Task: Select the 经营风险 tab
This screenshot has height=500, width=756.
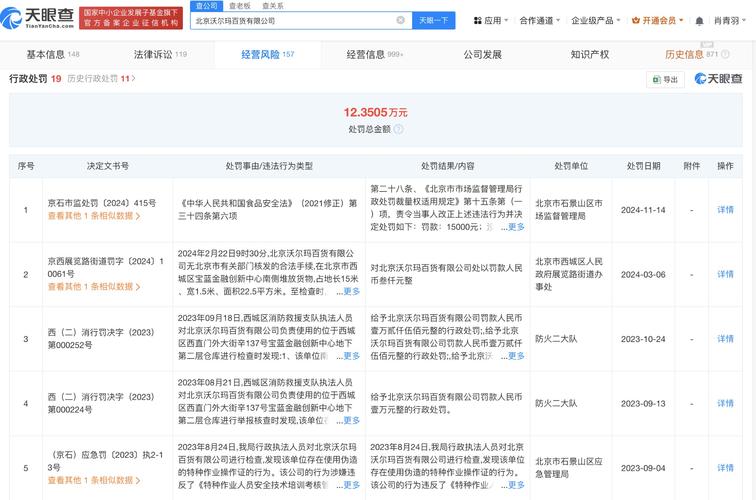Action: [268, 54]
